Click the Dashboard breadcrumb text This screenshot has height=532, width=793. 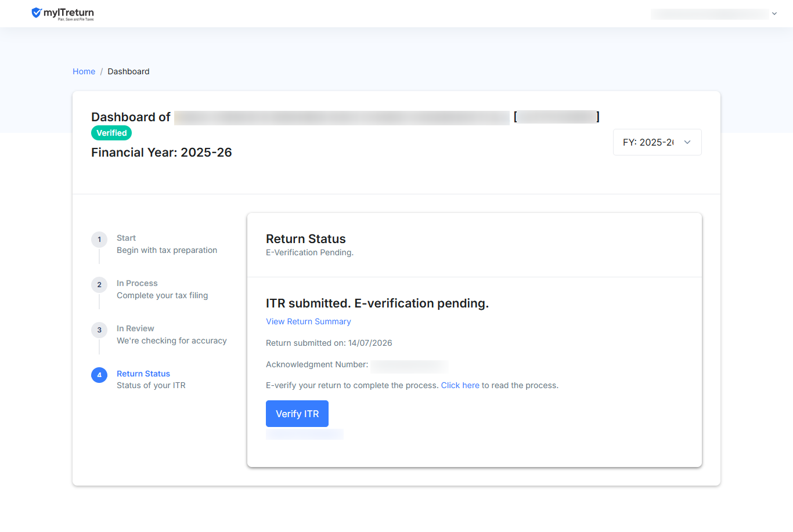pos(128,71)
